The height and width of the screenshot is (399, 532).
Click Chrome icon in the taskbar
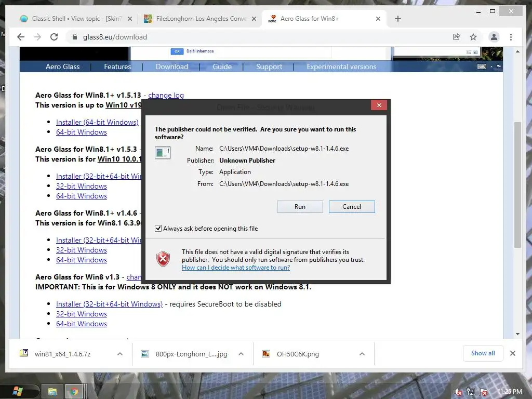tap(75, 392)
